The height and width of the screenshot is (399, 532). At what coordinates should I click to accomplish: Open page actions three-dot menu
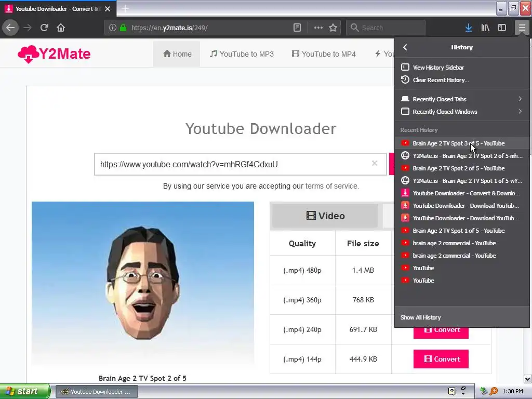click(x=318, y=28)
